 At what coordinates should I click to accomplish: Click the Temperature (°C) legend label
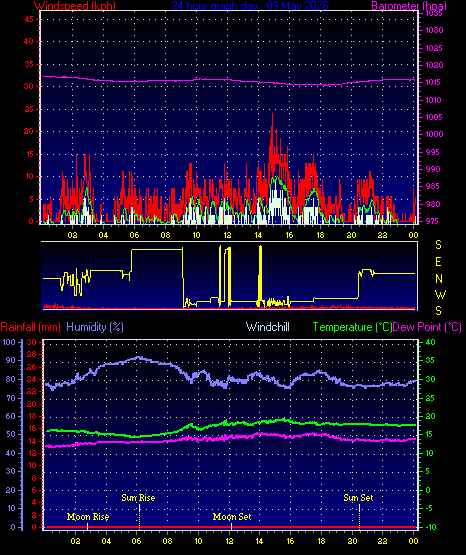(352, 327)
